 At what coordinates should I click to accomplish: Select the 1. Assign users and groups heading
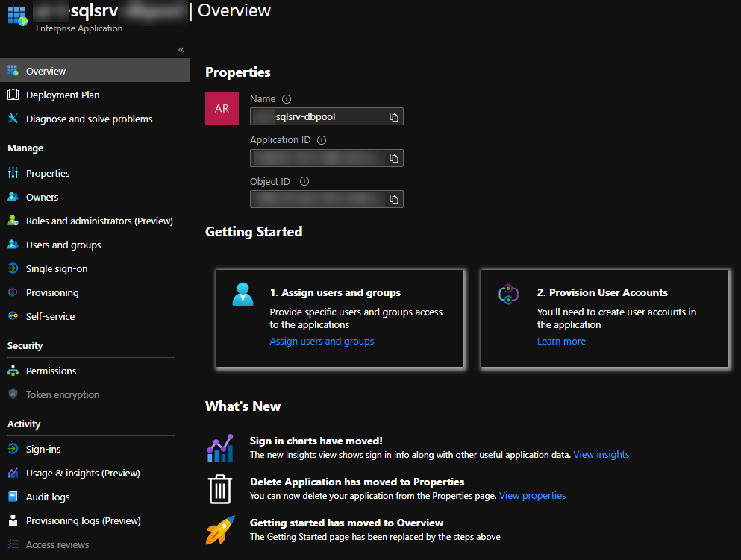335,292
